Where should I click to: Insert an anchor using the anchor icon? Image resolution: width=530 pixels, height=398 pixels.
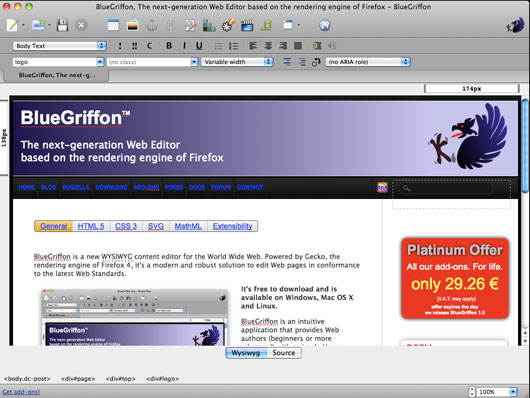coord(151,25)
